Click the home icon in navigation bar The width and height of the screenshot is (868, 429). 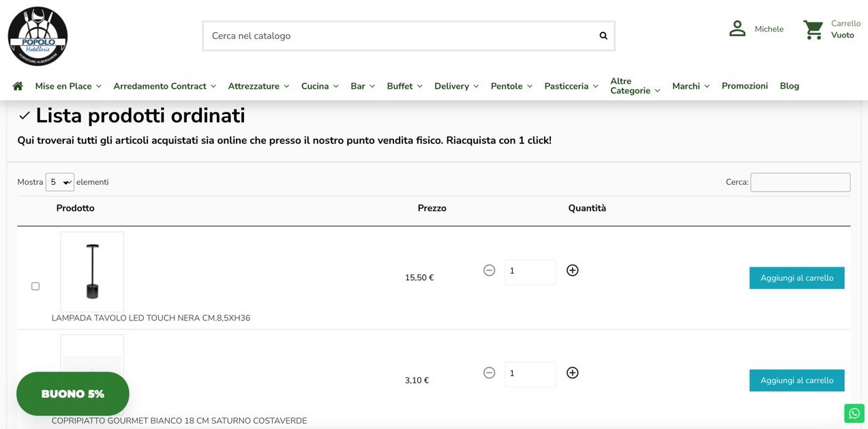coord(18,86)
